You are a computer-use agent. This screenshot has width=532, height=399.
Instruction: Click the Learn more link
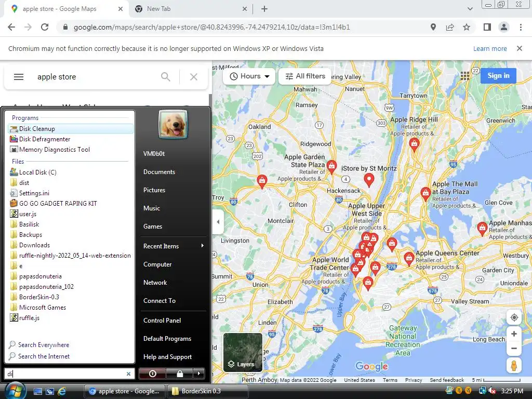490,48
